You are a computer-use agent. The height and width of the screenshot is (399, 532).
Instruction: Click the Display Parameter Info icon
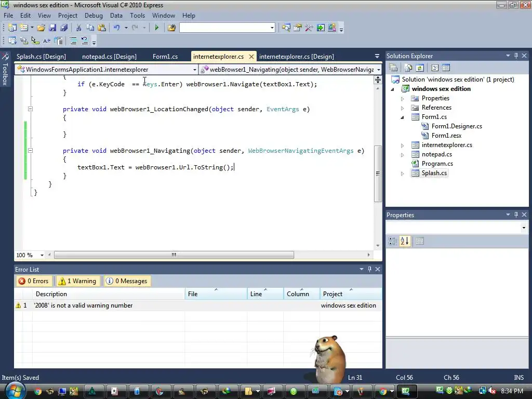click(x=24, y=41)
